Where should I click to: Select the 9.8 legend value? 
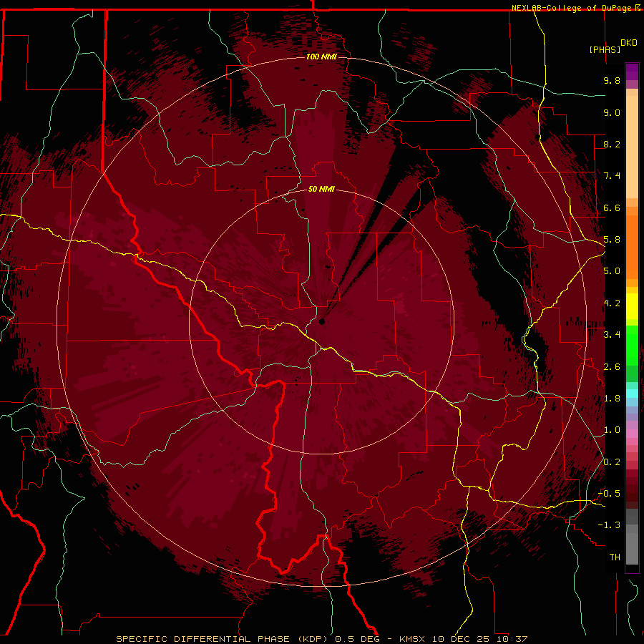[x=612, y=80]
